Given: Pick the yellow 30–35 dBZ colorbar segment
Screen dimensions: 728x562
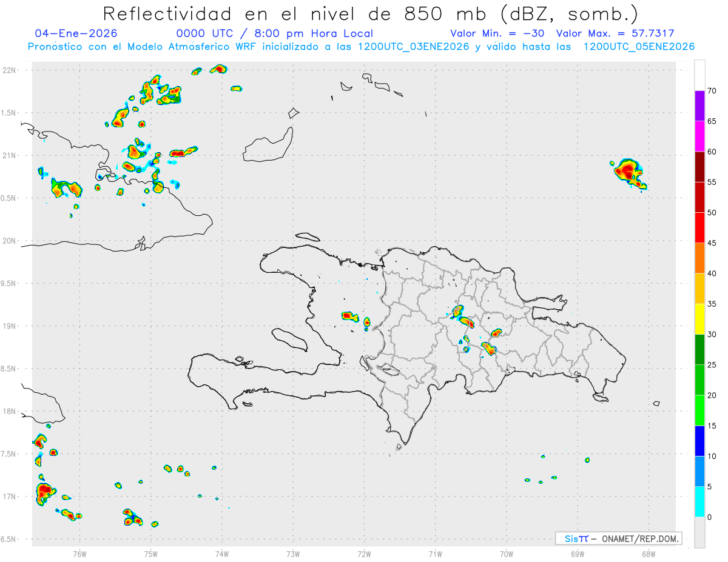Looking at the screenshot, I should 699,319.
